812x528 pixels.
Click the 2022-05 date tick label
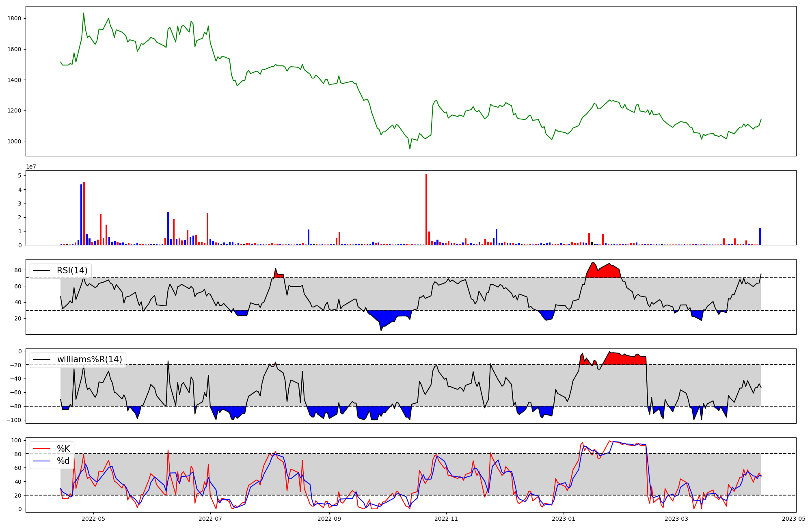[93, 519]
